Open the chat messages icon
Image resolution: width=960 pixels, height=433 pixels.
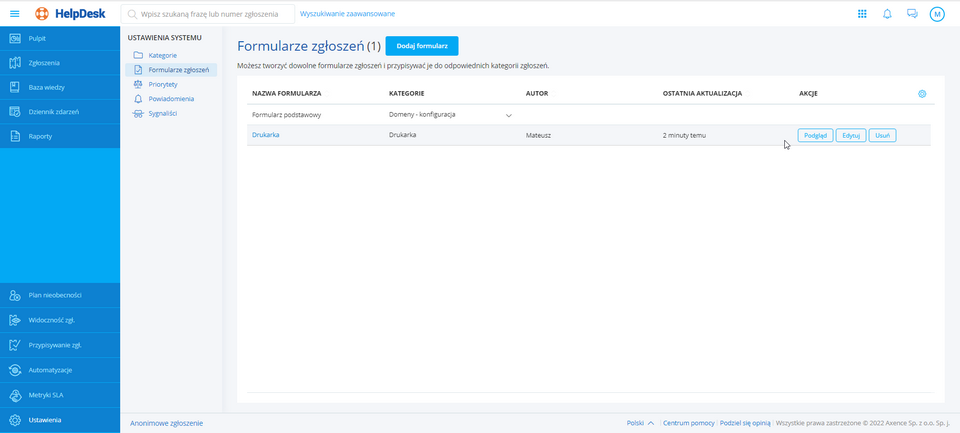pos(912,14)
